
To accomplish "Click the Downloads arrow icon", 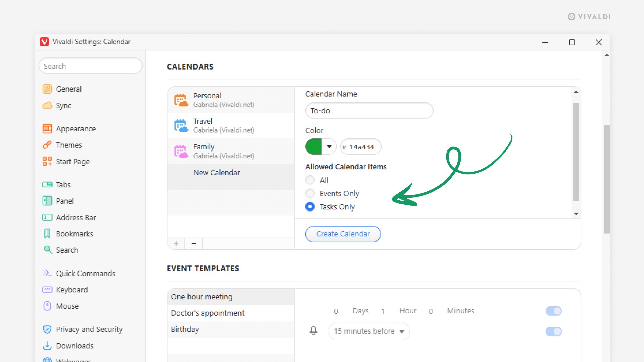I will (47, 346).
